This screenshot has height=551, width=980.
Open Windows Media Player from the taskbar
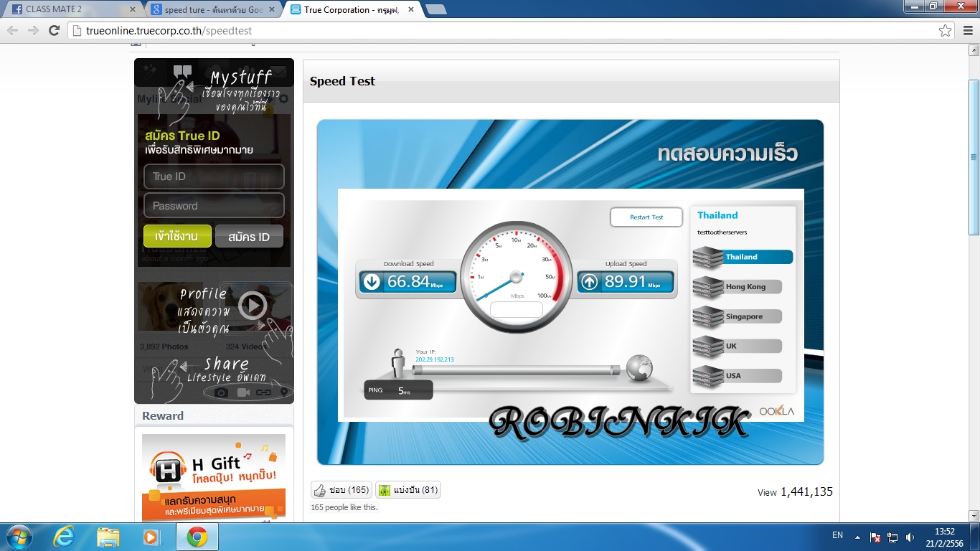point(151,537)
